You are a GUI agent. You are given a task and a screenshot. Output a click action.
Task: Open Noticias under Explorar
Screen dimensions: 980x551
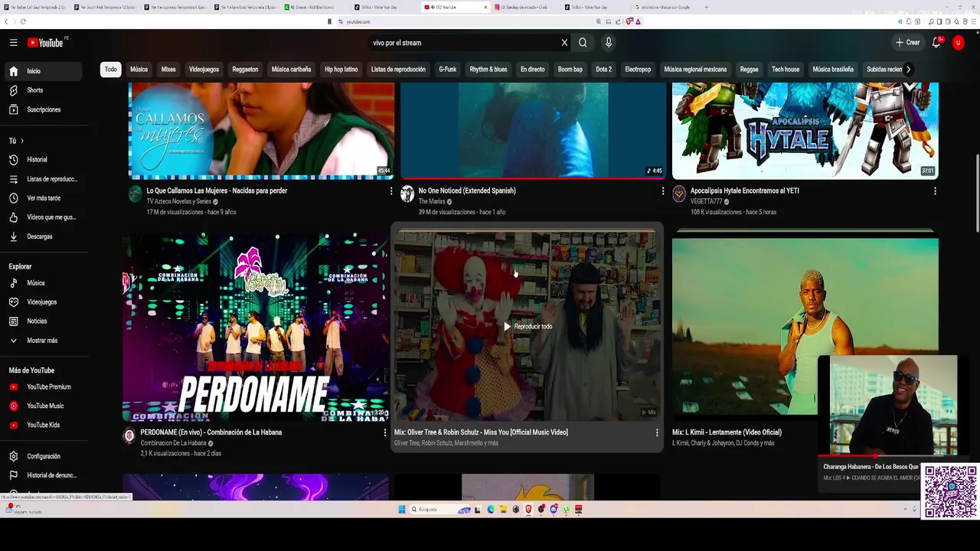click(44, 321)
